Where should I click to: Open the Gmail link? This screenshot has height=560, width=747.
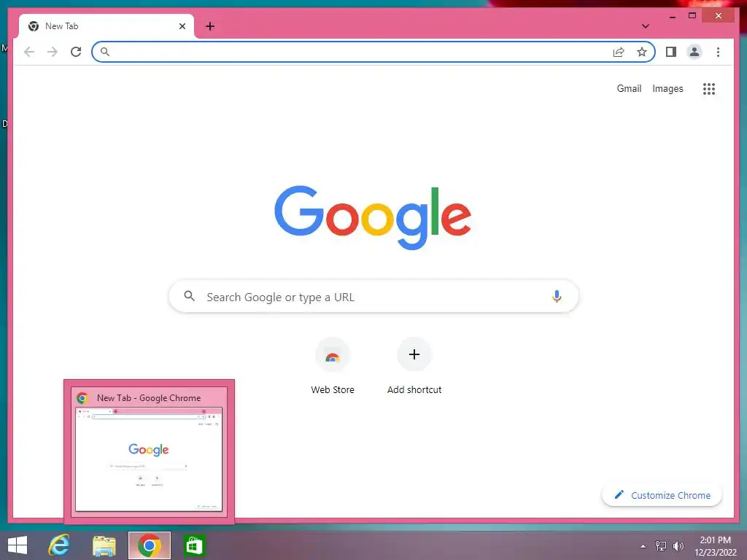coord(629,88)
